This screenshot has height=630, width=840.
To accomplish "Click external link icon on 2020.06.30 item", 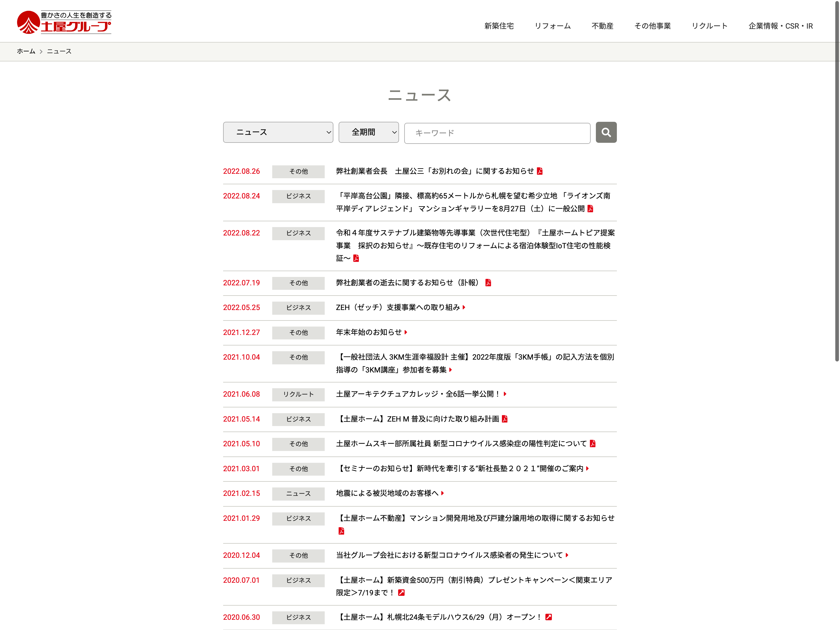I will (x=548, y=617).
